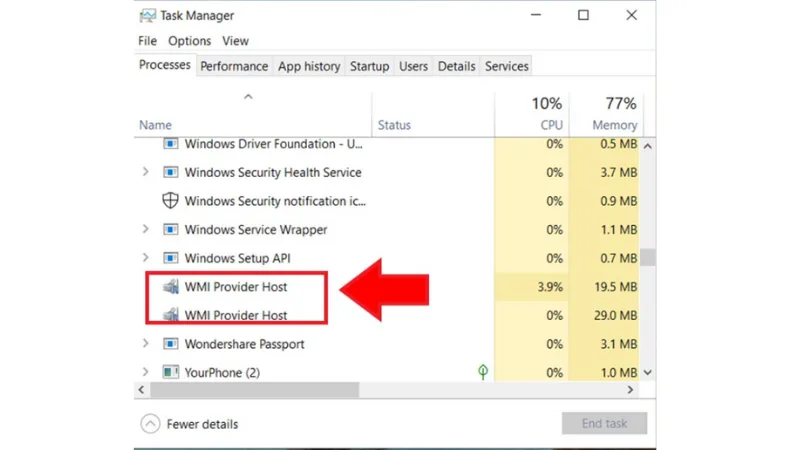Click the Windows Setup API process icon
This screenshot has height=450, width=800.
170,258
